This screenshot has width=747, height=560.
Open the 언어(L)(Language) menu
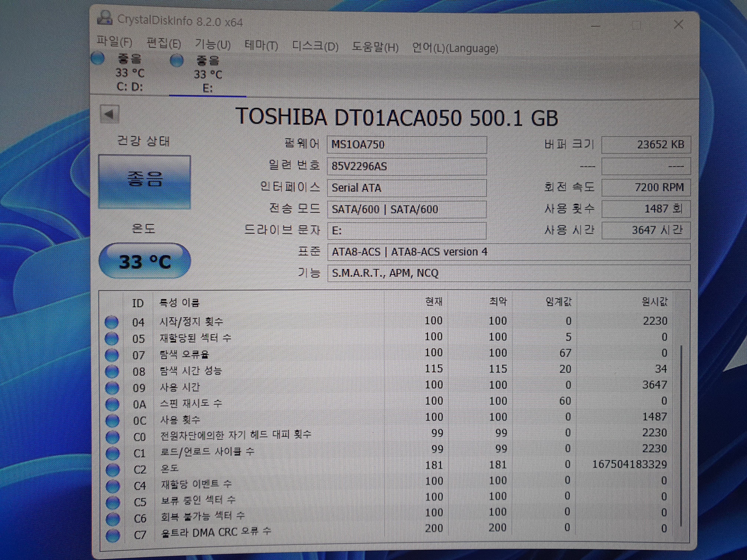[x=455, y=48]
